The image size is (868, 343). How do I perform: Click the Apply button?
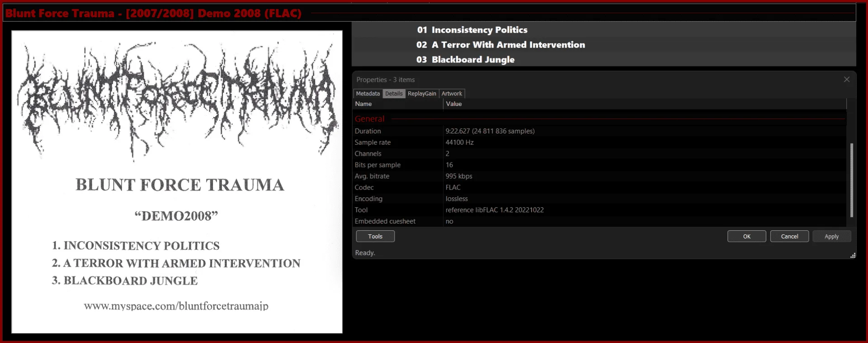[831, 236]
